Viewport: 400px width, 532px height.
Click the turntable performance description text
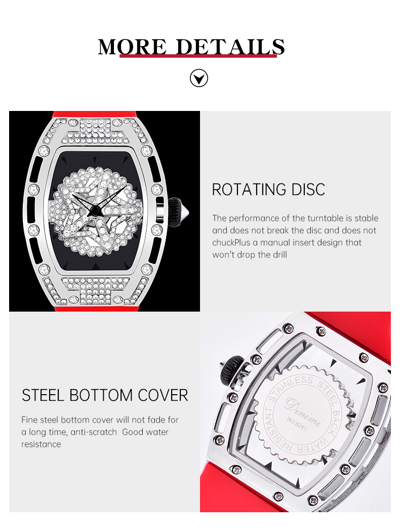[x=295, y=237]
